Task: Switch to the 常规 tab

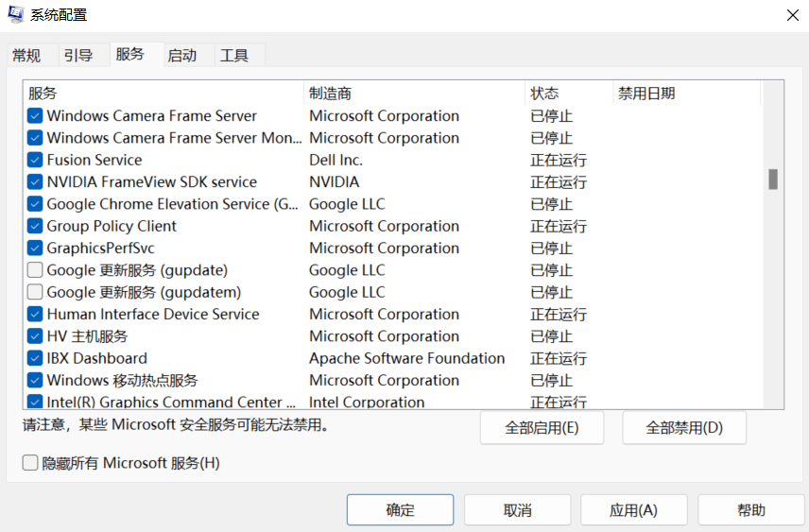Action: 26,56
